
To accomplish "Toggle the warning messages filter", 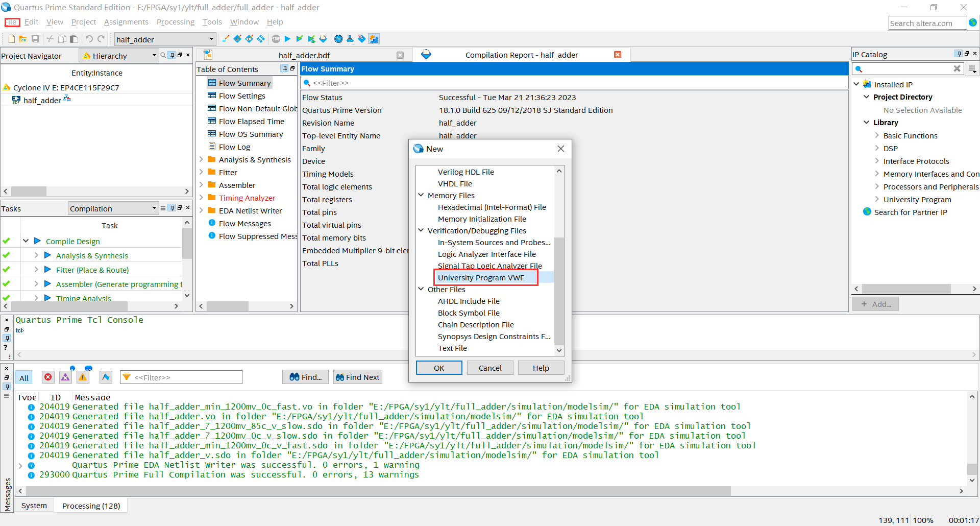I will click(x=83, y=377).
